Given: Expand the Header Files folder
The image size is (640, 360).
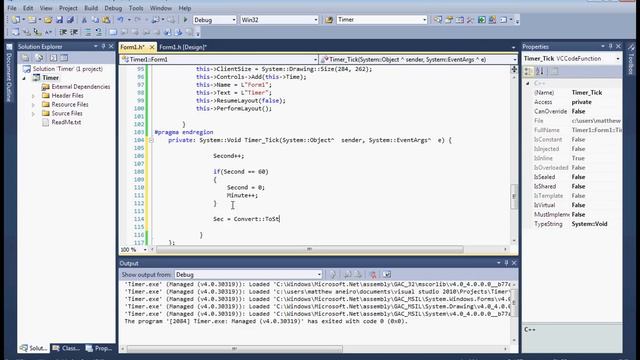Looking at the screenshot, I should (33, 96).
